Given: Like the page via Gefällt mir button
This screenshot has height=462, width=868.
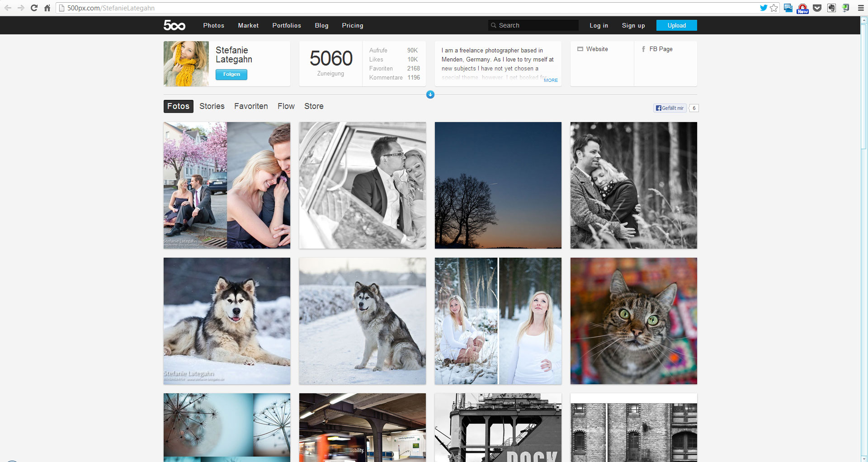Looking at the screenshot, I should (x=670, y=108).
